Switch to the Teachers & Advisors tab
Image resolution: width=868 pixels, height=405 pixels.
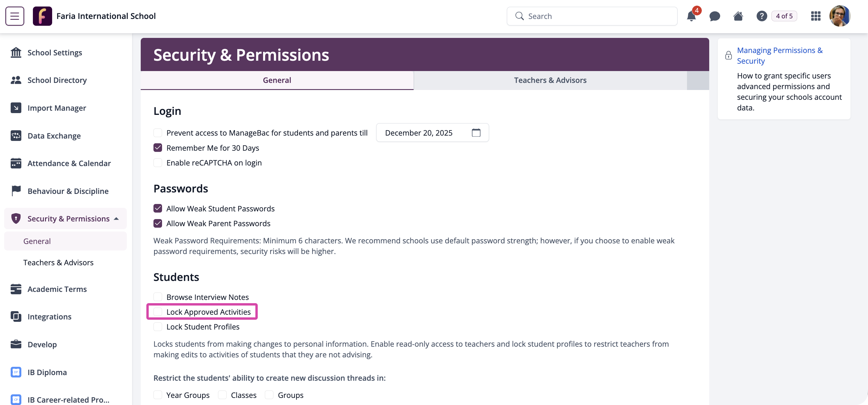pos(550,80)
